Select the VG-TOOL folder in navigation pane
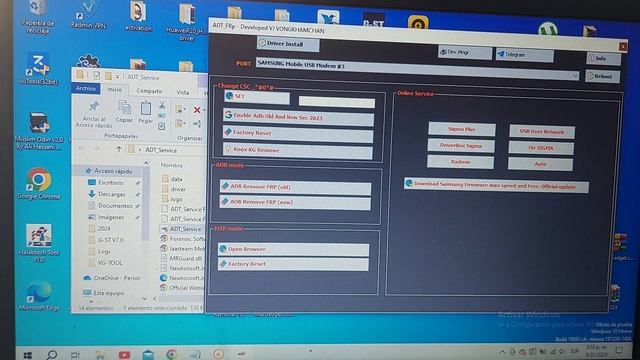 (109, 263)
